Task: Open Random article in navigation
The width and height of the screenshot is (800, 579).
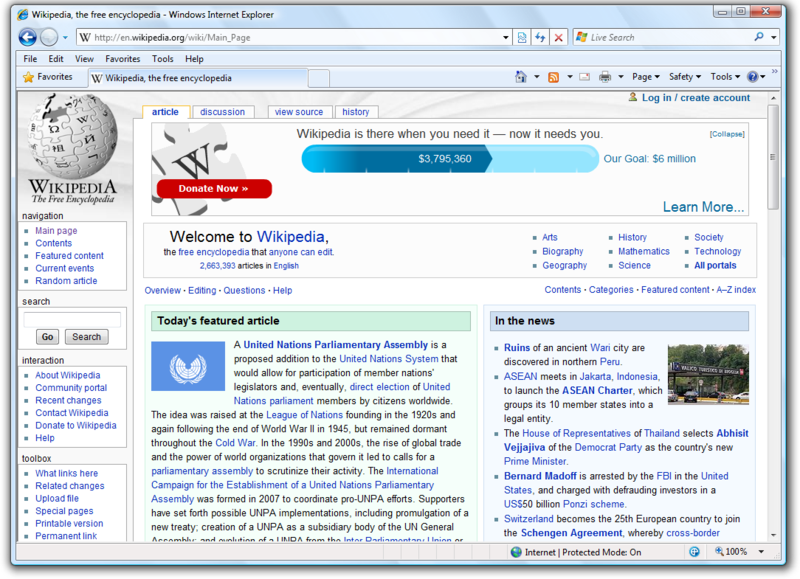Action: [x=66, y=281]
